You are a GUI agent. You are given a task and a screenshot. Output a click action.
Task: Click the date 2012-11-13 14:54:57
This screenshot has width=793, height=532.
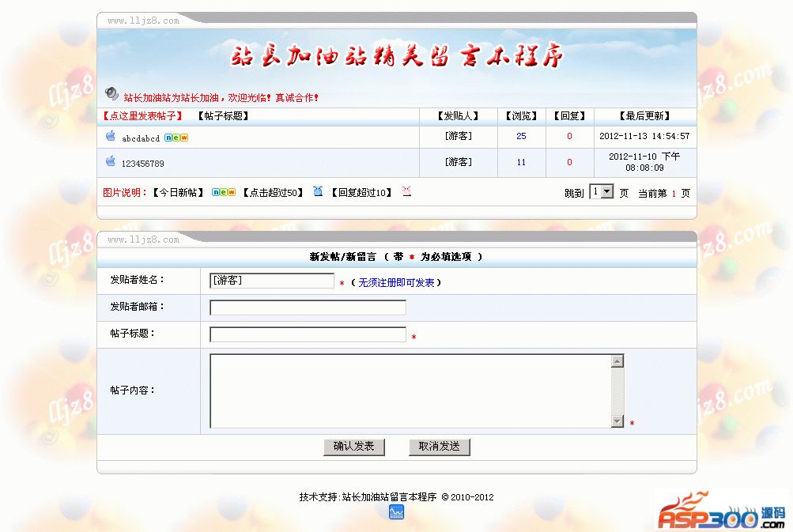click(644, 136)
